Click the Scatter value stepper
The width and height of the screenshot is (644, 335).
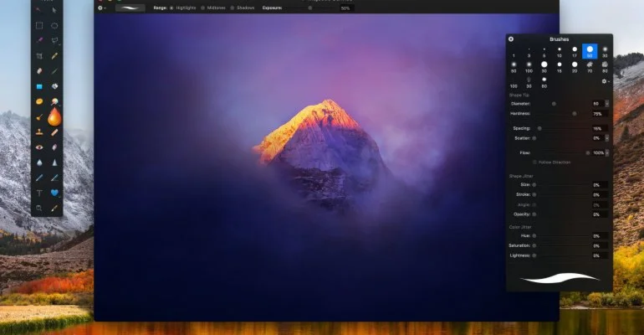click(607, 138)
